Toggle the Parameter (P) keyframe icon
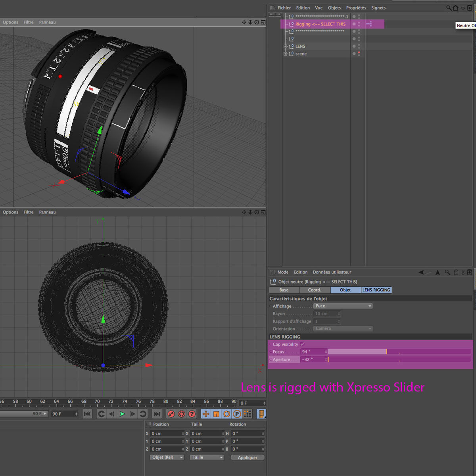The image size is (476, 476). (237, 414)
